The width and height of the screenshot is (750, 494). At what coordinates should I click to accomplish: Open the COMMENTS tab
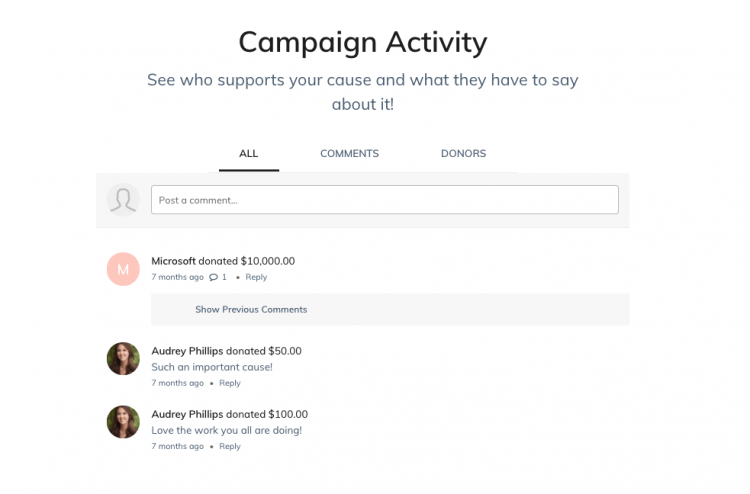pos(349,154)
